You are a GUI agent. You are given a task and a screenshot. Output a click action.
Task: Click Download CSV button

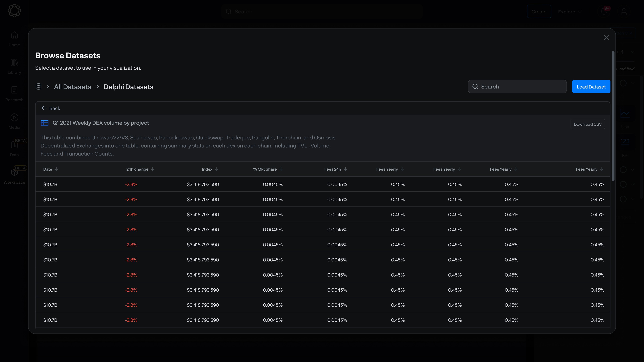[587, 124]
